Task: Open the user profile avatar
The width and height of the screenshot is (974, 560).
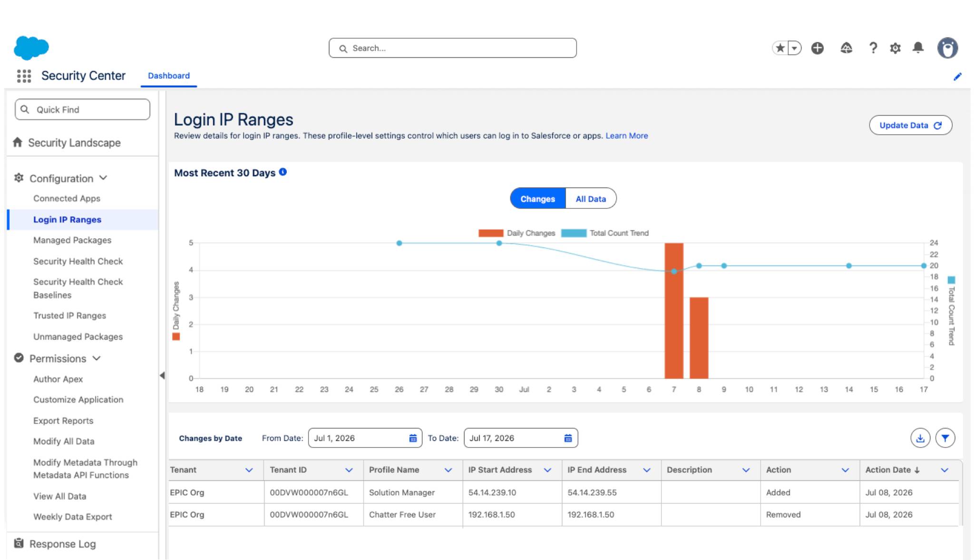Action: (x=947, y=48)
